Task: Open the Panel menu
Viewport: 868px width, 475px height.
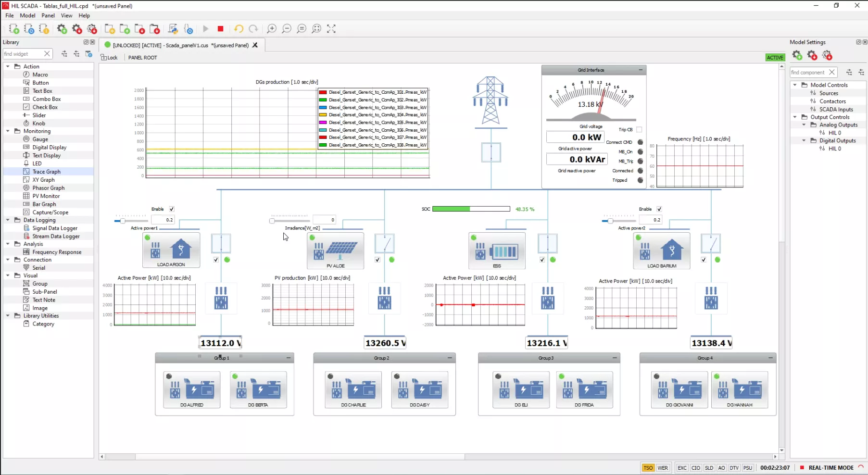Action: 48,15
